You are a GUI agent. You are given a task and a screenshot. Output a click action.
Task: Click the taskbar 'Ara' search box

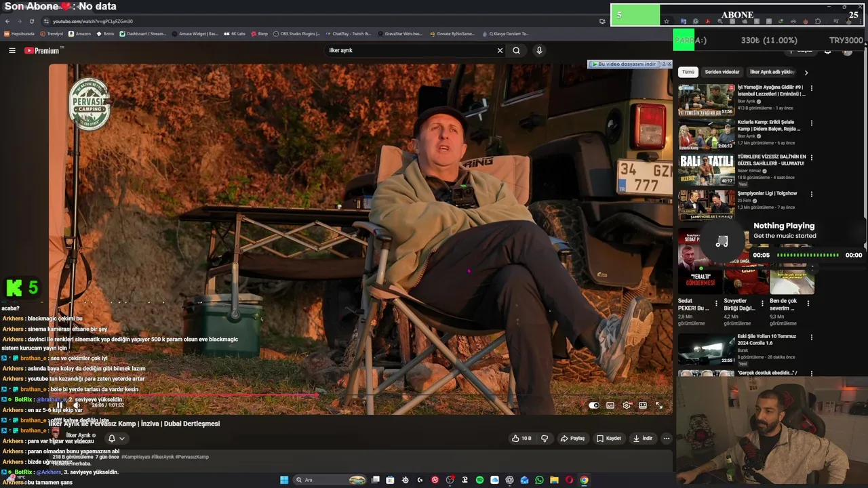click(330, 480)
